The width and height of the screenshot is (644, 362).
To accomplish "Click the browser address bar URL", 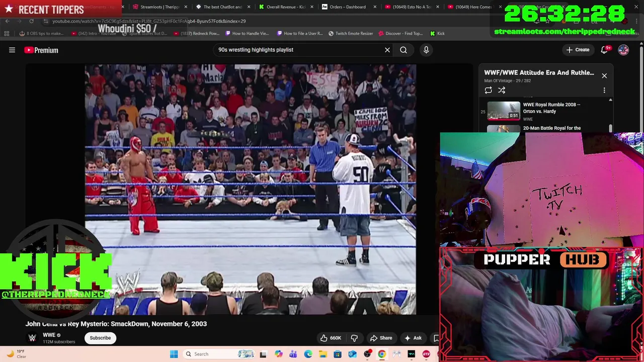I will point(149,21).
